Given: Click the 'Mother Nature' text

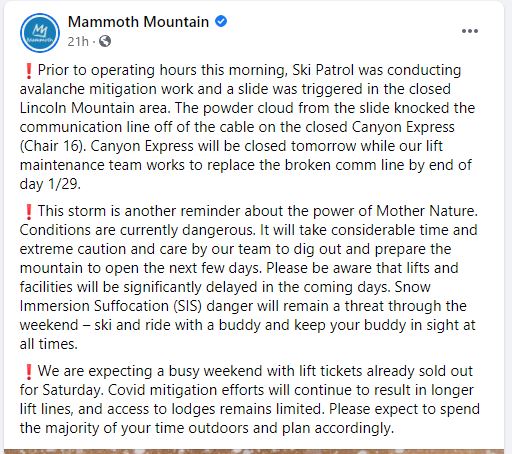Looking at the screenshot, I should click(x=427, y=211).
